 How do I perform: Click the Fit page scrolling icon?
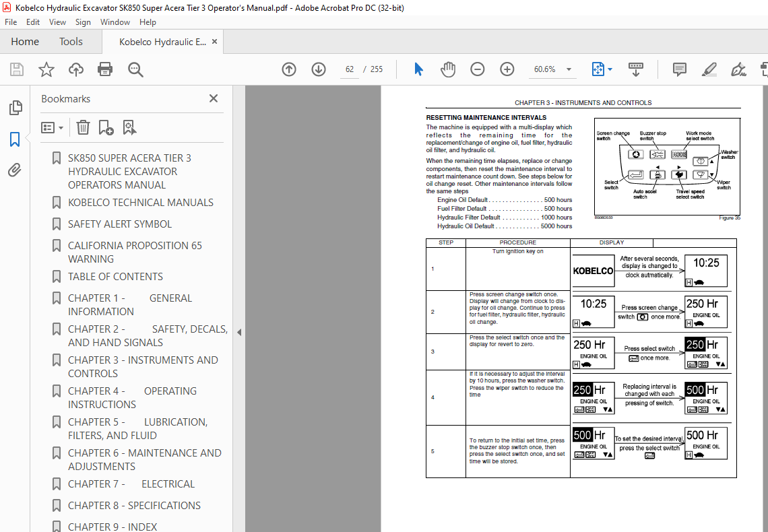(598, 69)
